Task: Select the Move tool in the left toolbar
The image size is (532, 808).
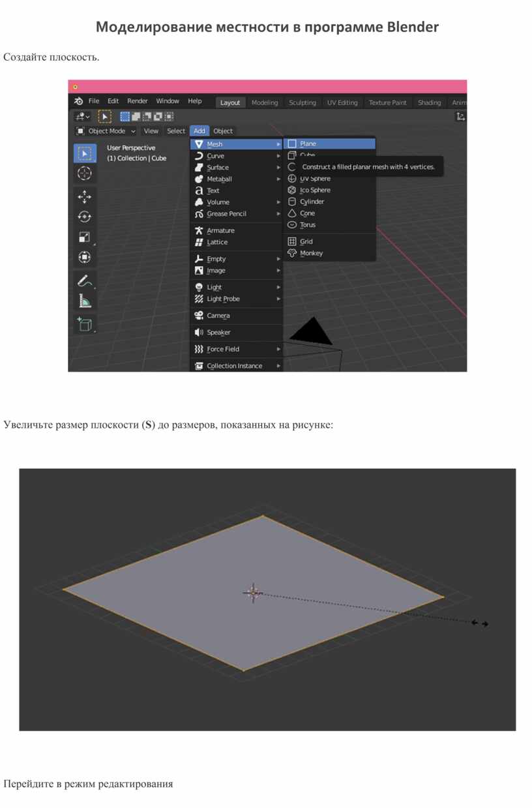Action: (x=85, y=197)
